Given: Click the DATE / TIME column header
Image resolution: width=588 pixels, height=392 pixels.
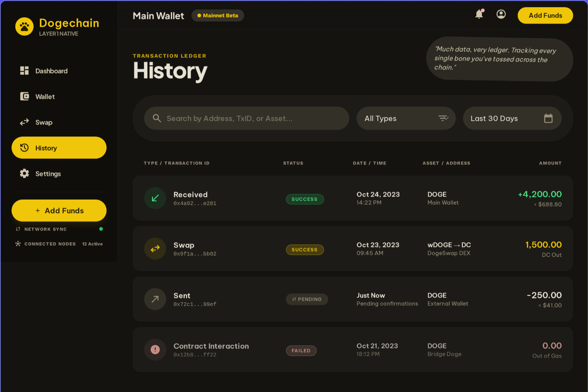Looking at the screenshot, I should 369,163.
